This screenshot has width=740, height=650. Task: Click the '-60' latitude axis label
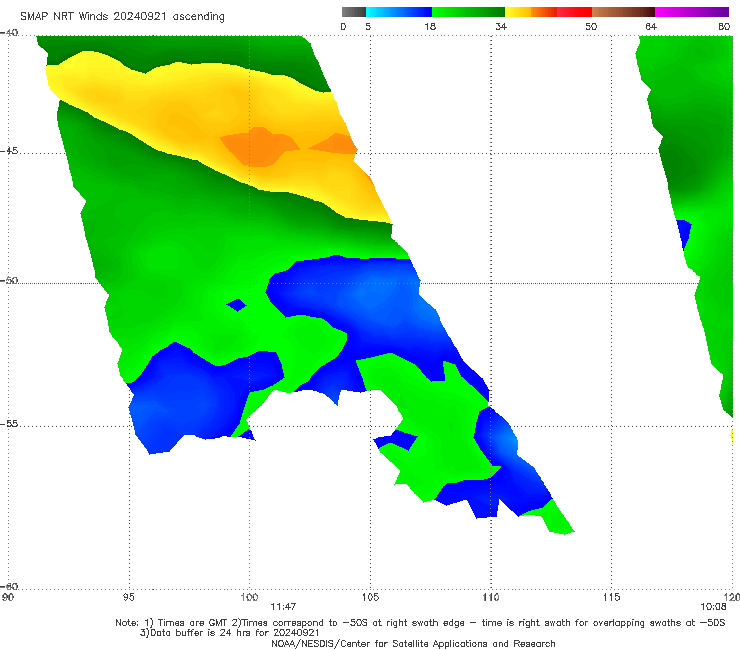coord(9,586)
